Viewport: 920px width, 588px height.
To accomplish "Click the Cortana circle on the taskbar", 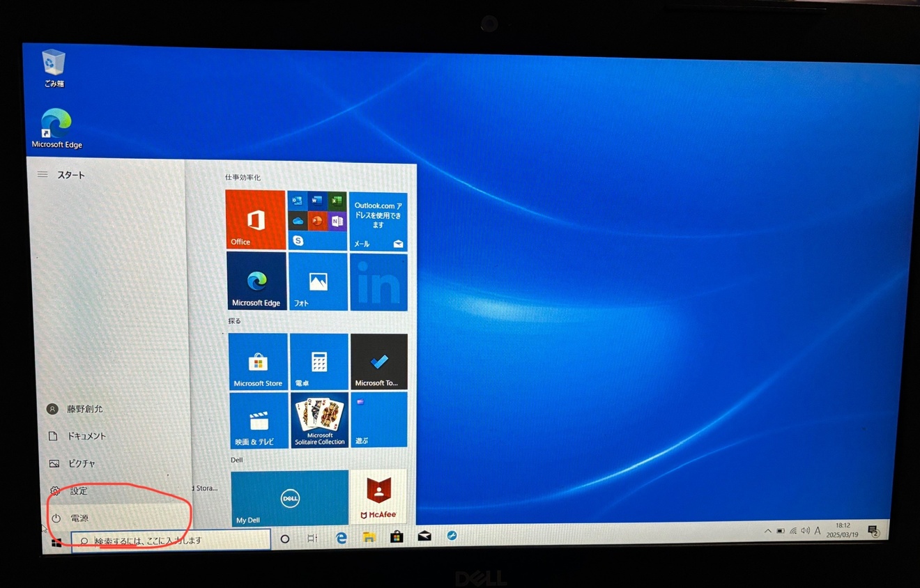I will click(284, 539).
